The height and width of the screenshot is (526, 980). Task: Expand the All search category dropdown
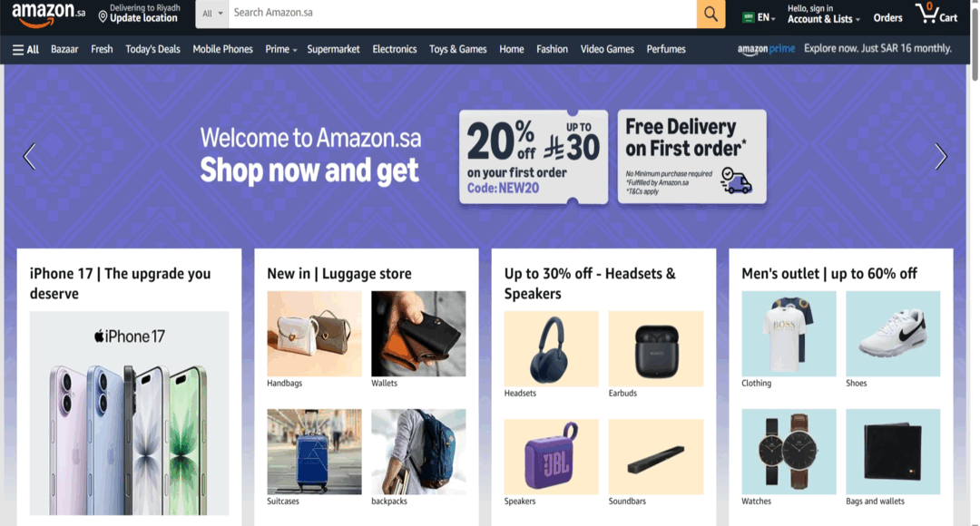click(211, 13)
